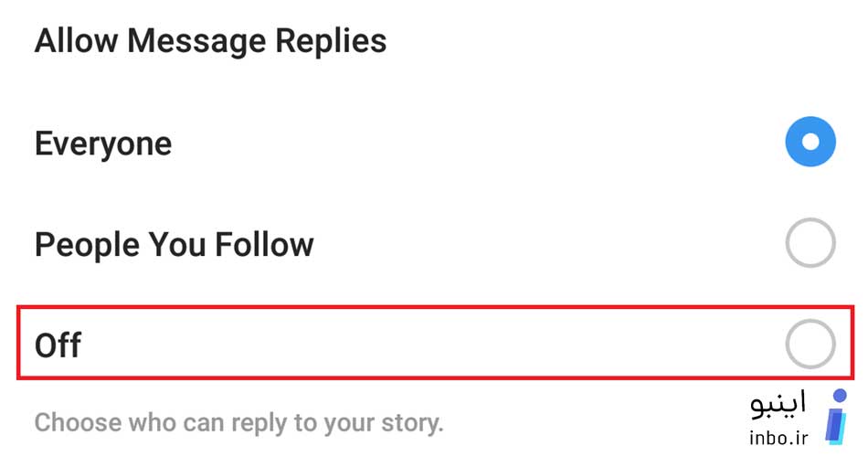
Task: Click the blue inbo logo icon
Action: click(x=837, y=417)
